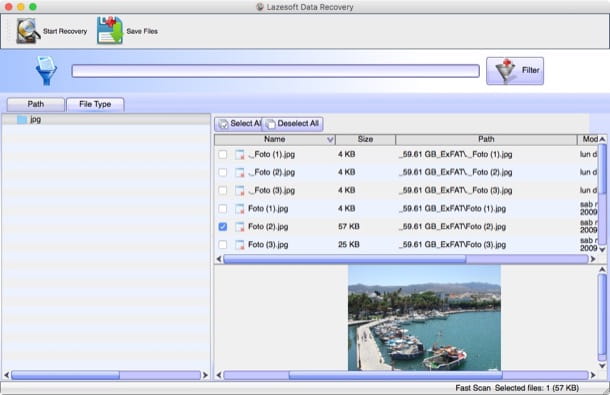Click left tree panel scroll right arrow
This screenshot has width=610, height=395.
[205, 375]
